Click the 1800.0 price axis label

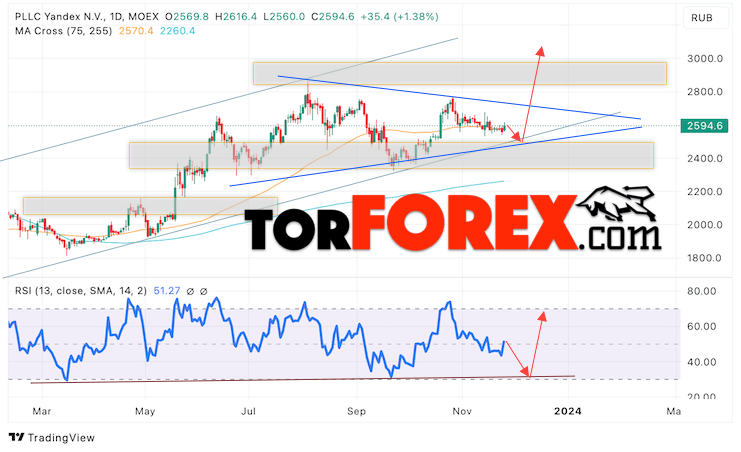coord(705,258)
